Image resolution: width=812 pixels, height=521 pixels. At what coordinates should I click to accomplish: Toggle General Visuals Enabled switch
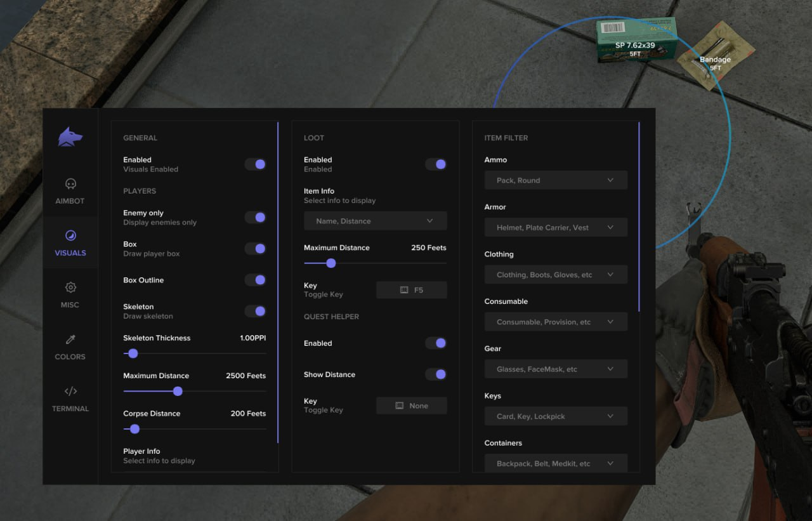(256, 164)
